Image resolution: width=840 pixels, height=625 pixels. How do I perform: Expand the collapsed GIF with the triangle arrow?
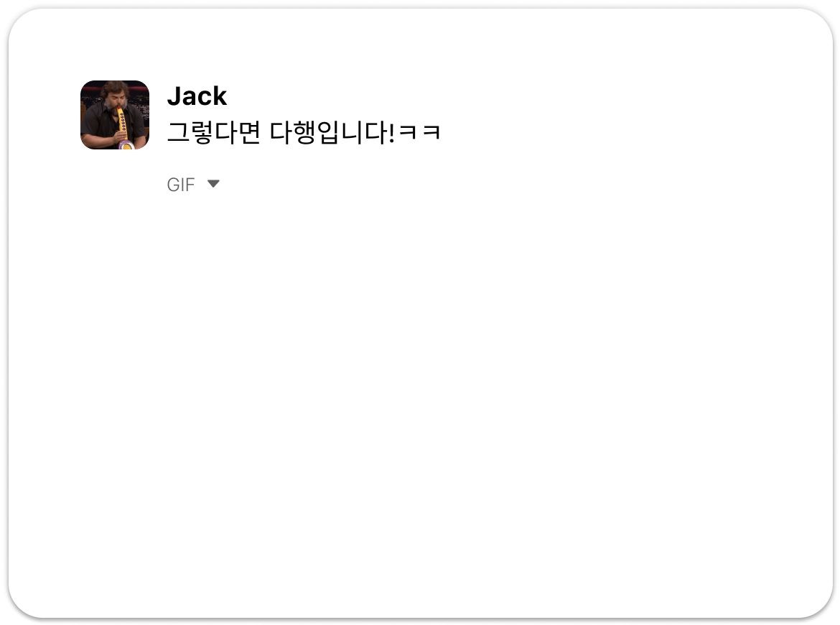[x=213, y=184]
